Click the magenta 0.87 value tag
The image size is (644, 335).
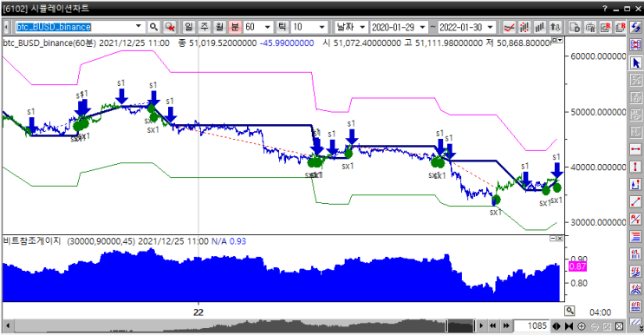pos(577,266)
